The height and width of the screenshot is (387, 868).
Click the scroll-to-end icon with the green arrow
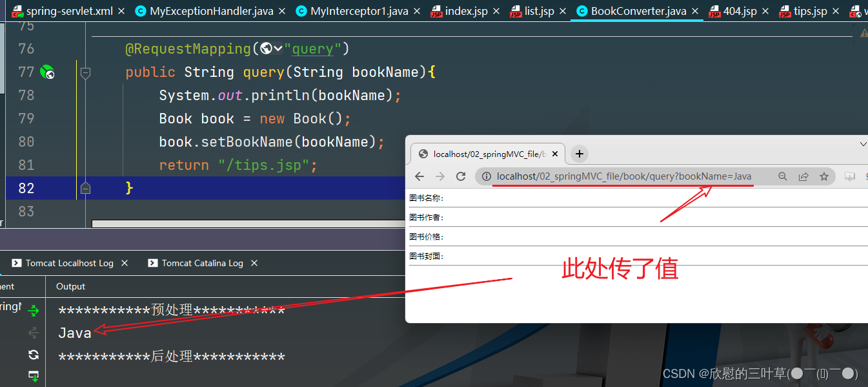(x=34, y=376)
